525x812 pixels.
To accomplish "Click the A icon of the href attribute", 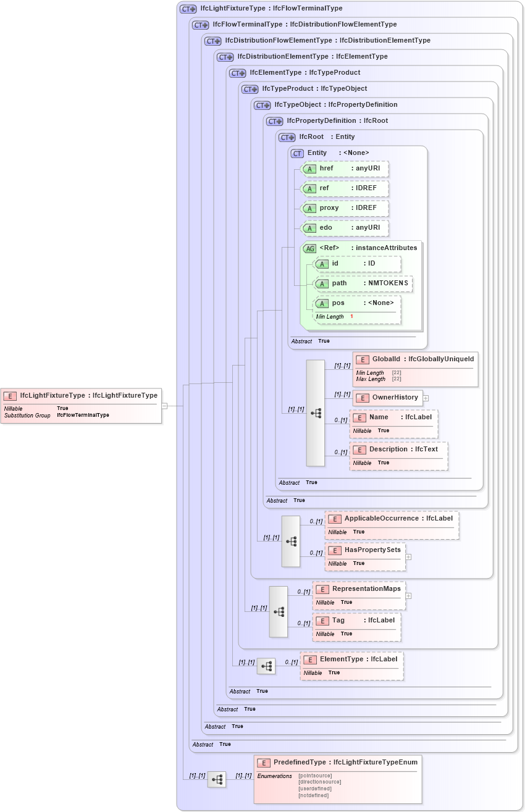I will (x=311, y=169).
